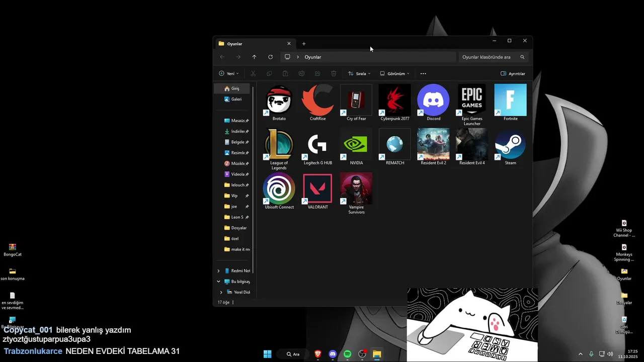Select Cyberpunk 2077 shortcut icon
Screen dimensions: 644x362
(x=395, y=103)
